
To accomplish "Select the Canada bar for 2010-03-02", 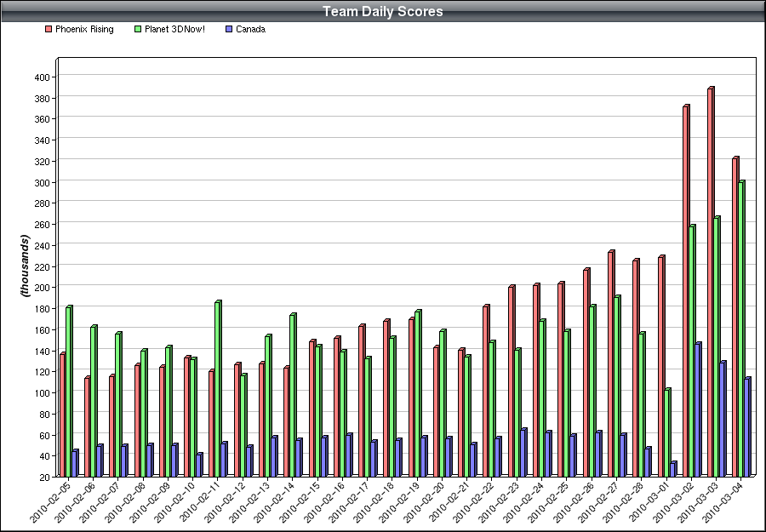I will [x=698, y=410].
